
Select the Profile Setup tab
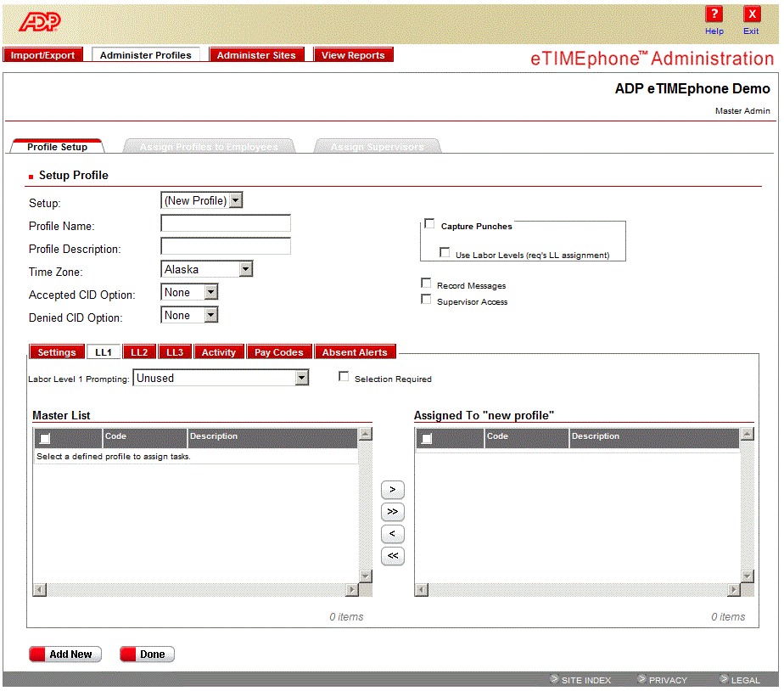(x=58, y=147)
